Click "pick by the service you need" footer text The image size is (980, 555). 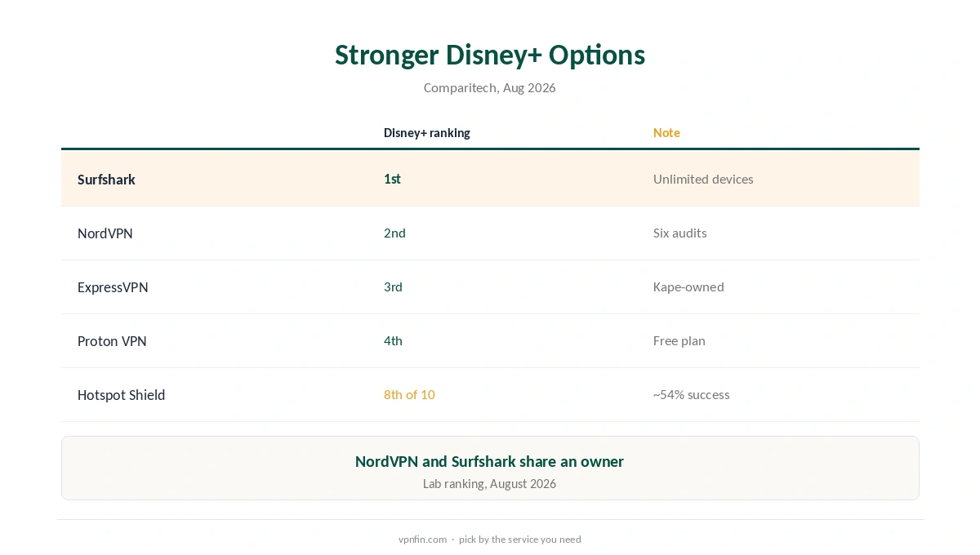(x=520, y=539)
